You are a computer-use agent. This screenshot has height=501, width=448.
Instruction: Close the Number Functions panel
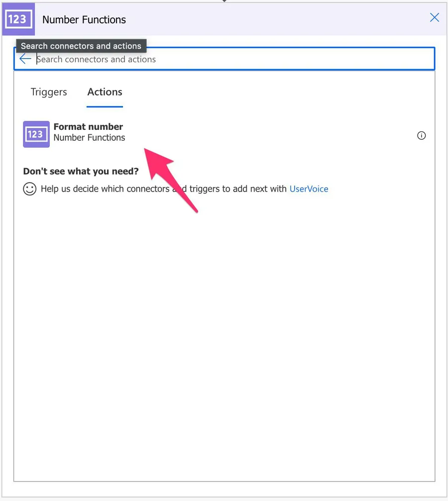pos(434,18)
